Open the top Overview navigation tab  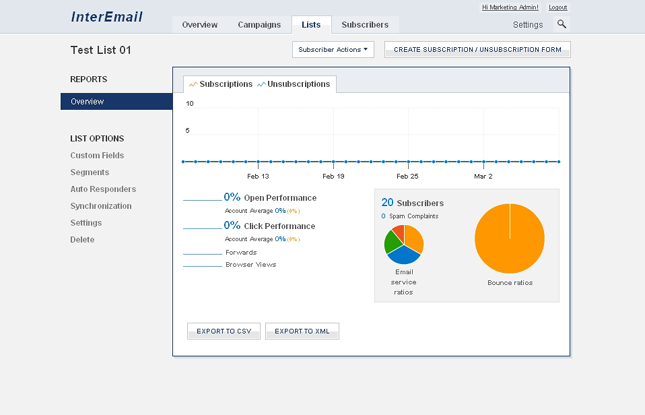pos(200,25)
